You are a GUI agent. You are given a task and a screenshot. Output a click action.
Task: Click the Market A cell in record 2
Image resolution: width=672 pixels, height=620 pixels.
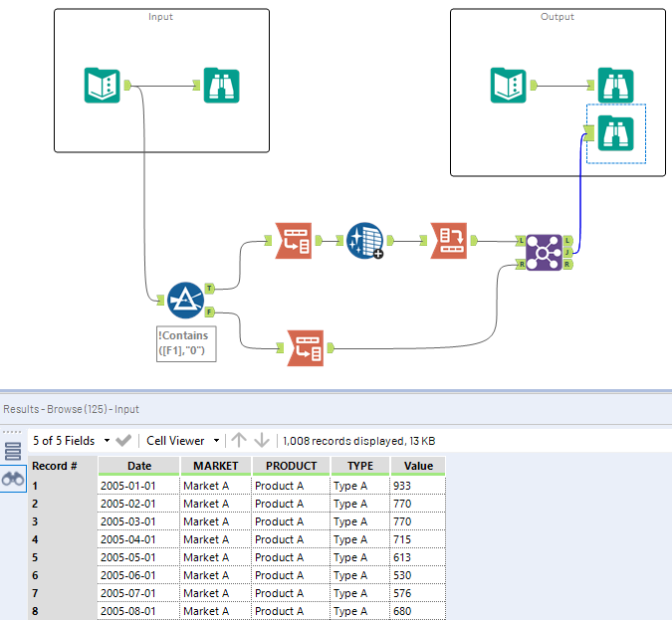[216, 504]
